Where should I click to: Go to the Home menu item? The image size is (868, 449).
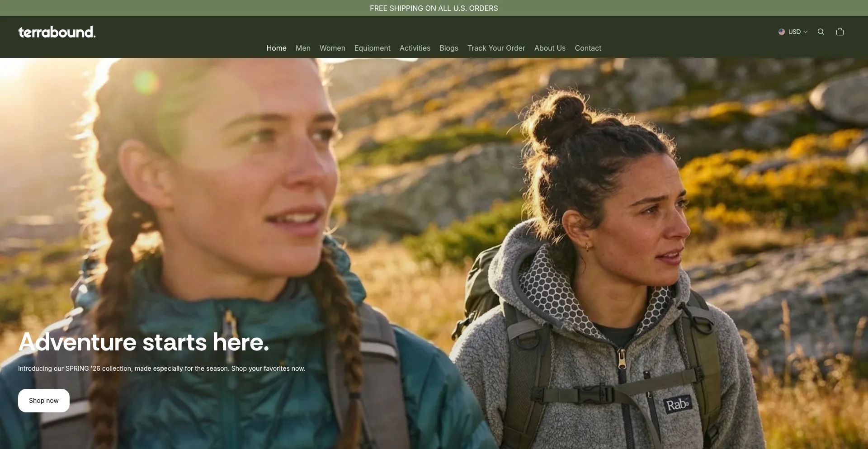276,48
